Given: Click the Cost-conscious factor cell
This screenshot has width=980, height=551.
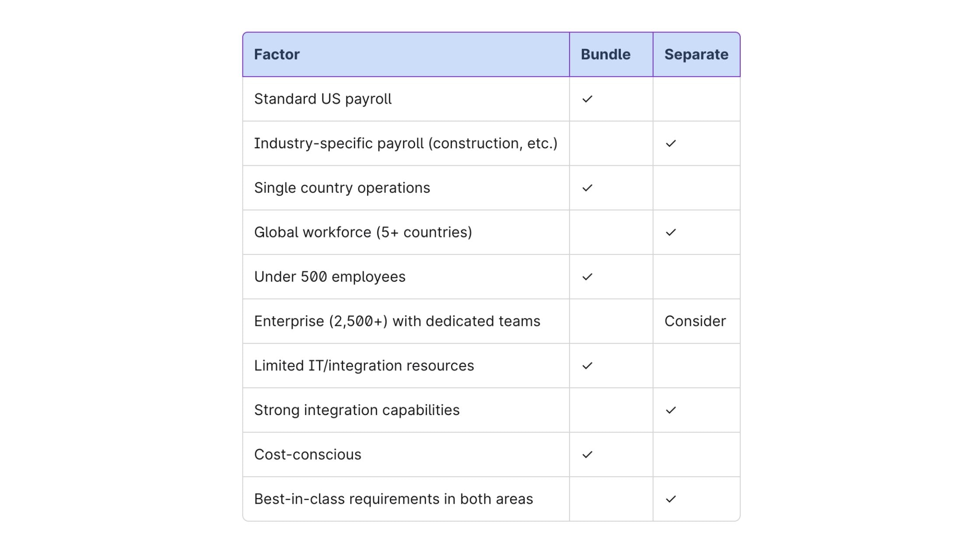Looking at the screenshot, I should pyautogui.click(x=406, y=455).
